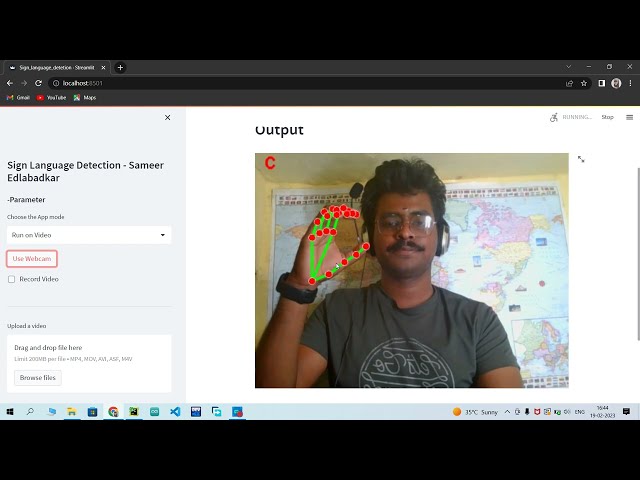Click the Use Webcam button
This screenshot has height=480, width=640.
(32, 259)
